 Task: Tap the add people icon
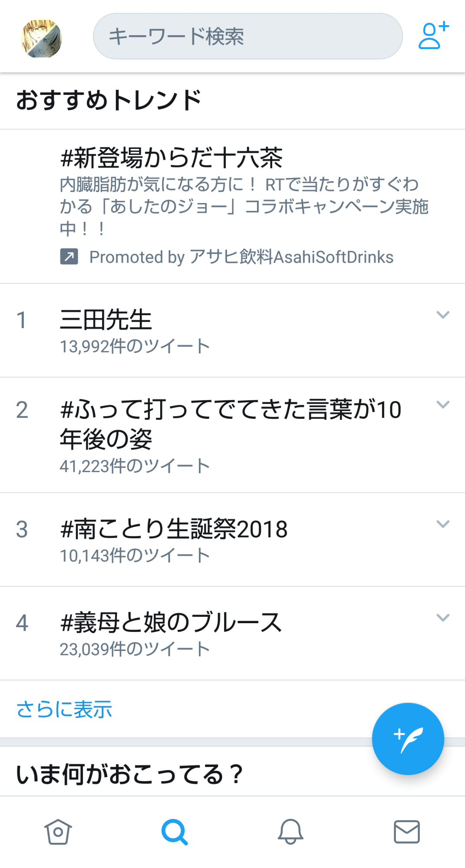[433, 36]
